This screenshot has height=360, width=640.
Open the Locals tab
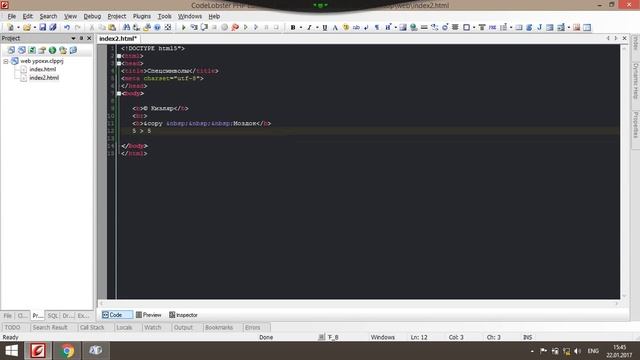point(124,327)
